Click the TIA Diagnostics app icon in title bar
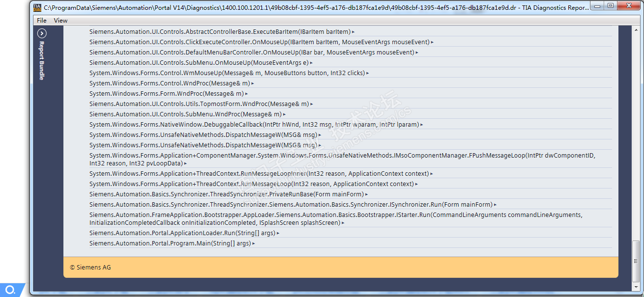The height and width of the screenshot is (297, 644). click(x=37, y=7)
